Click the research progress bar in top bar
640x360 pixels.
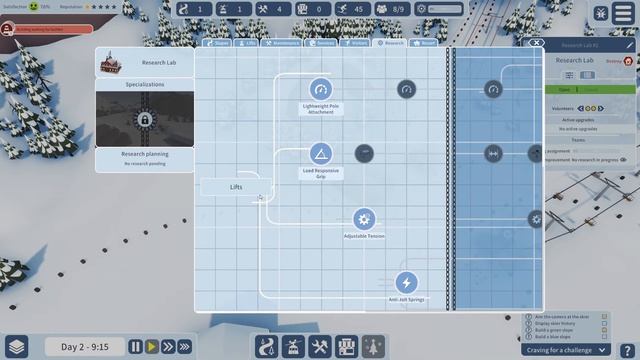click(439, 9)
